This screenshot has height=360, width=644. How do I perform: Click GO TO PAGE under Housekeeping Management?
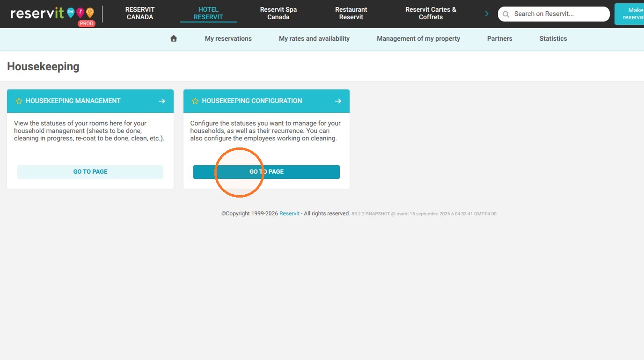[90, 172]
